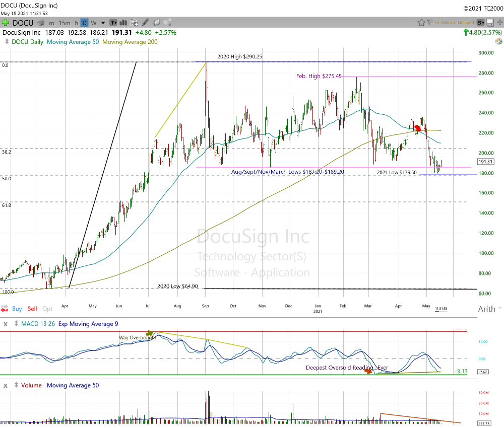Viewport: 504px width, 428px height.
Task: Click the Volume pane up-down arrows icon
Action: (16, 385)
